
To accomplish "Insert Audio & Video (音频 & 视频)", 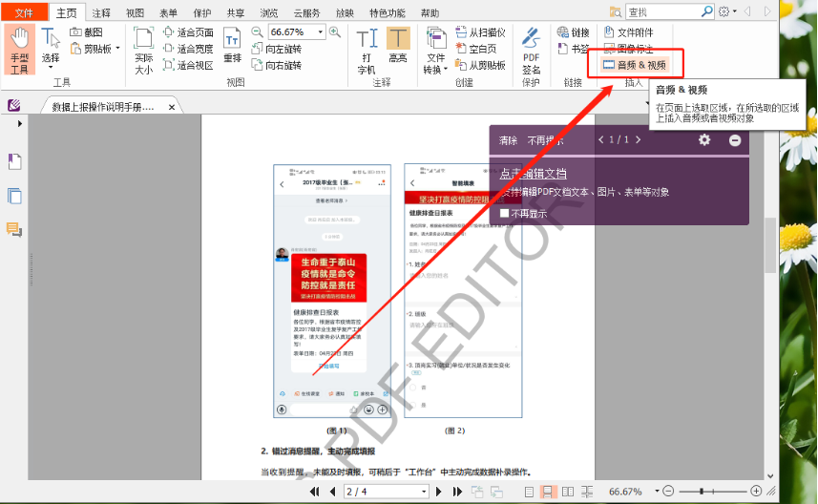I will point(635,65).
